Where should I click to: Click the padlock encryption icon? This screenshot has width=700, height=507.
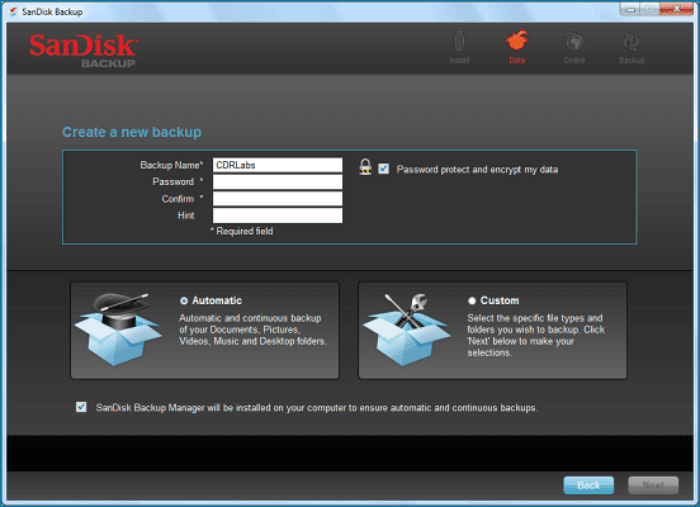[365, 167]
